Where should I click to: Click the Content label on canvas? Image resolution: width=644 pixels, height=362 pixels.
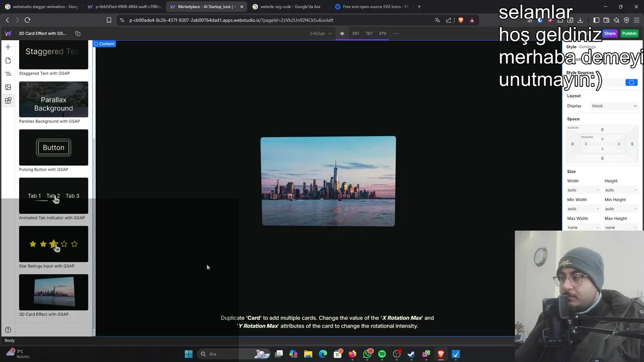pos(104,44)
